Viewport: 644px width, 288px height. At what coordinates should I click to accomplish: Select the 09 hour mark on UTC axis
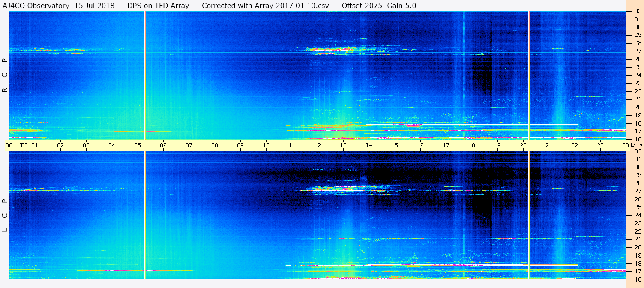tap(240, 145)
